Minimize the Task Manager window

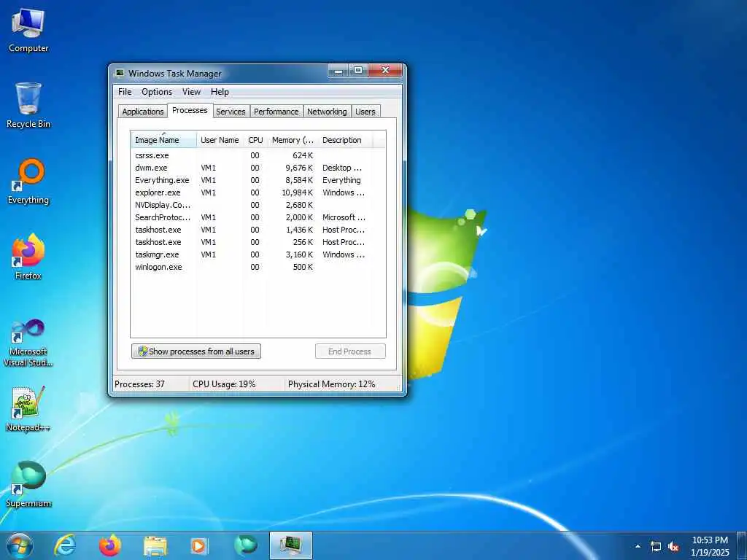338,71
